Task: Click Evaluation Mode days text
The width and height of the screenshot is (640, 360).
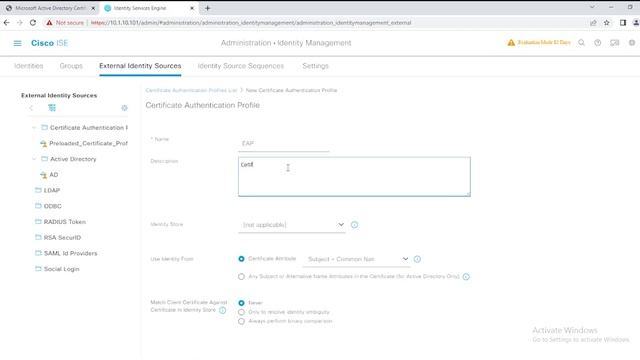Action: pos(544,42)
